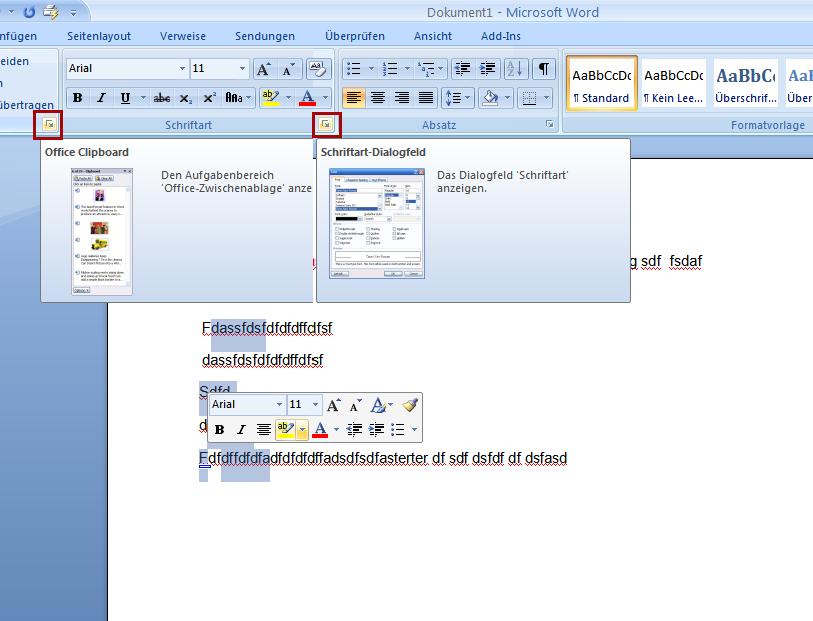Apply shading with the paint bucket icon
813x621 pixels.
[490, 97]
